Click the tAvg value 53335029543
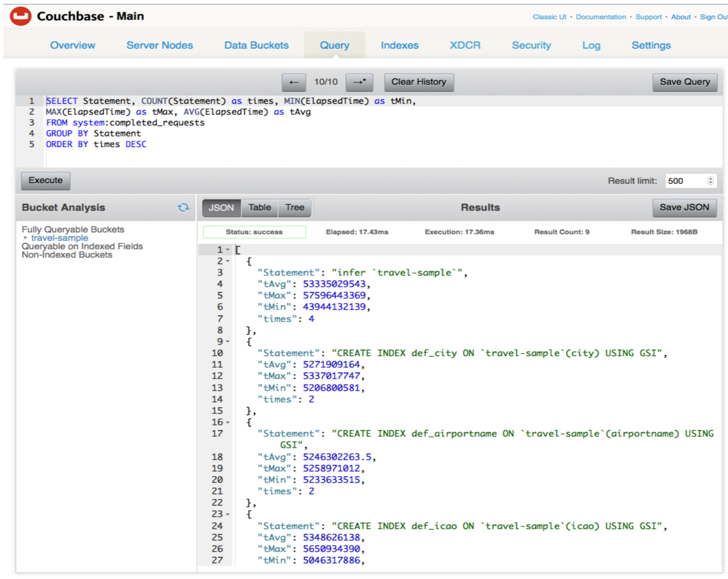728x579 pixels. 334,284
